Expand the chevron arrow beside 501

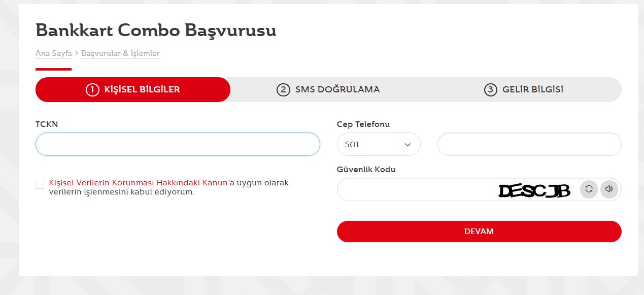tap(408, 145)
